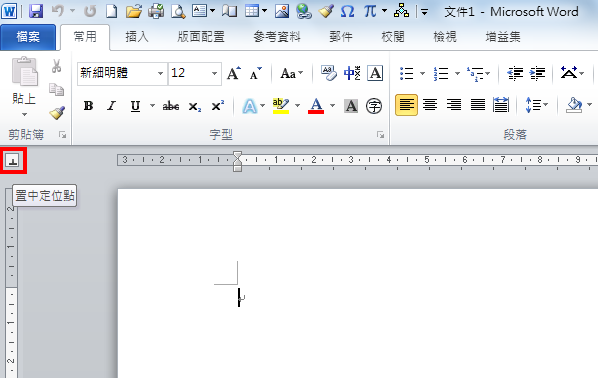Open the 檔案 File tab
Screen dimensions: 598x378
[28, 37]
